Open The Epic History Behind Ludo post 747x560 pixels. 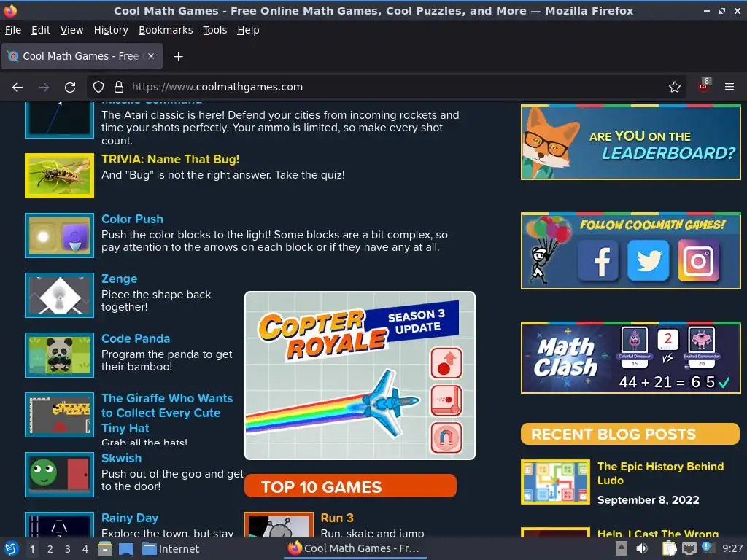pyautogui.click(x=660, y=473)
